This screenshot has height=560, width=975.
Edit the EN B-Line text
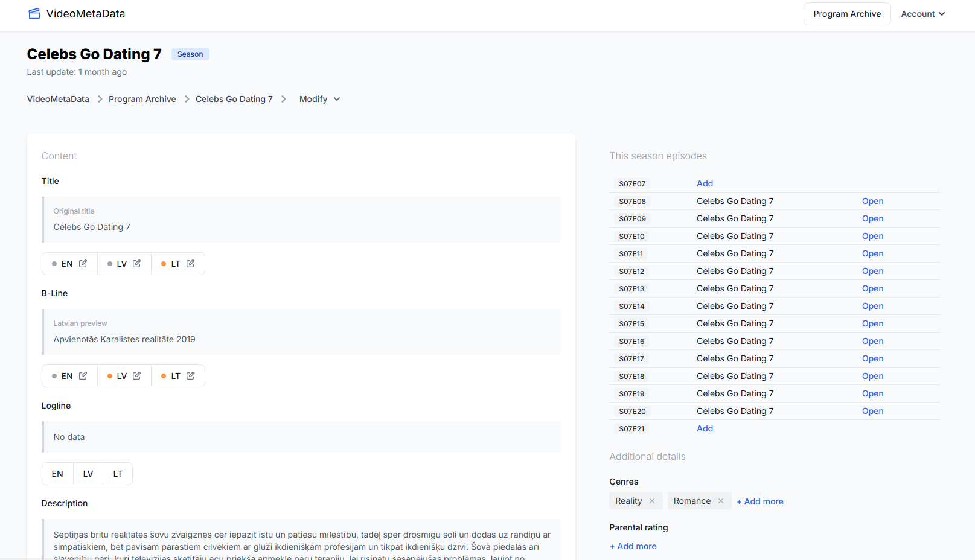click(83, 375)
